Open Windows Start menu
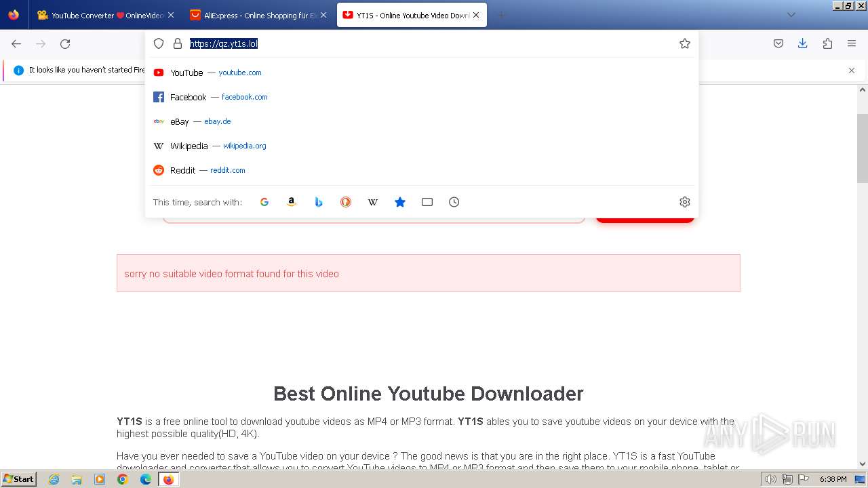The image size is (868, 488). click(x=18, y=479)
